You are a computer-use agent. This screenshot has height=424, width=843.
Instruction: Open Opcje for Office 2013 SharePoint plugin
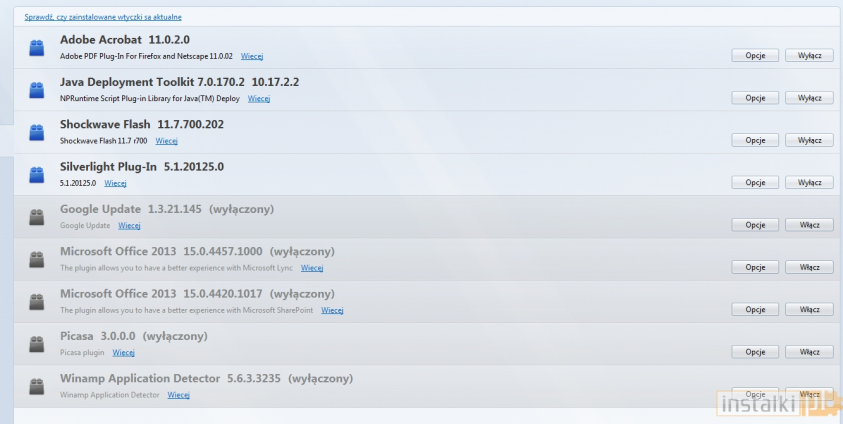click(x=755, y=310)
